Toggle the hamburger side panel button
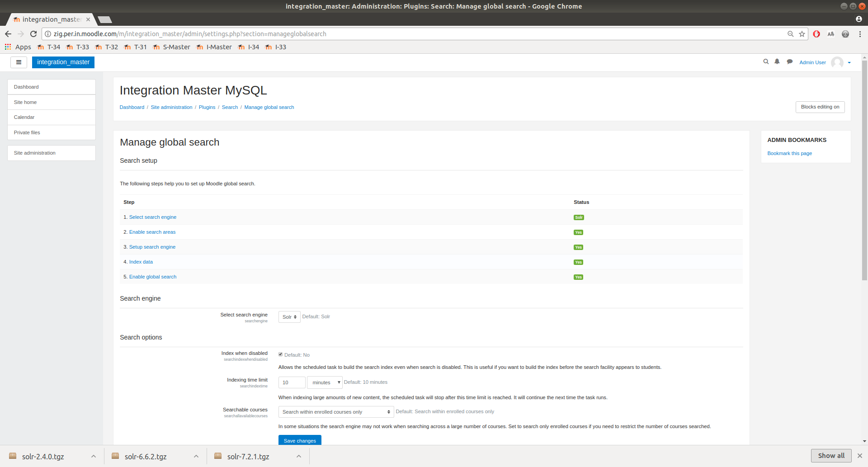This screenshot has height=467, width=868. 19,62
